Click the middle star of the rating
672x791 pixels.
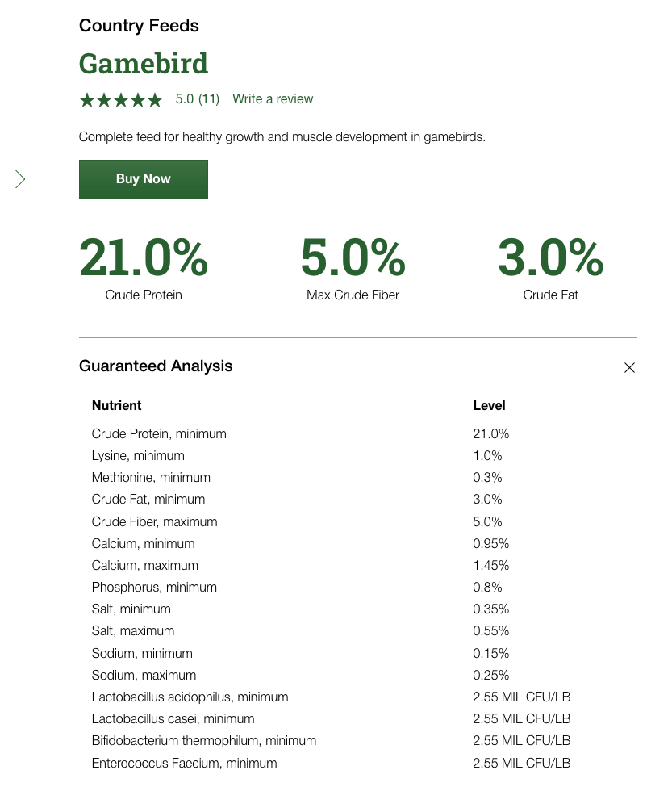coord(121,100)
